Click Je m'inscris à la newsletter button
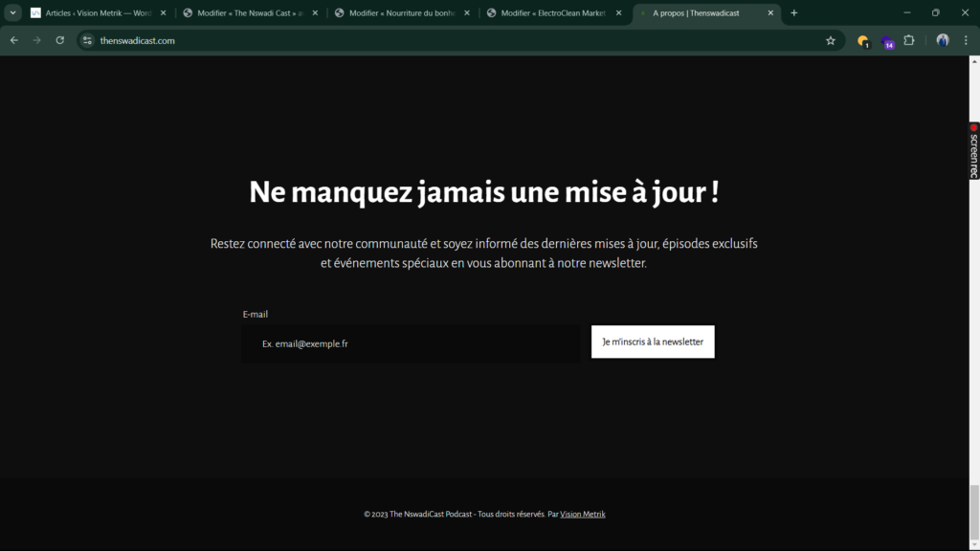The width and height of the screenshot is (980, 551). pos(653,342)
